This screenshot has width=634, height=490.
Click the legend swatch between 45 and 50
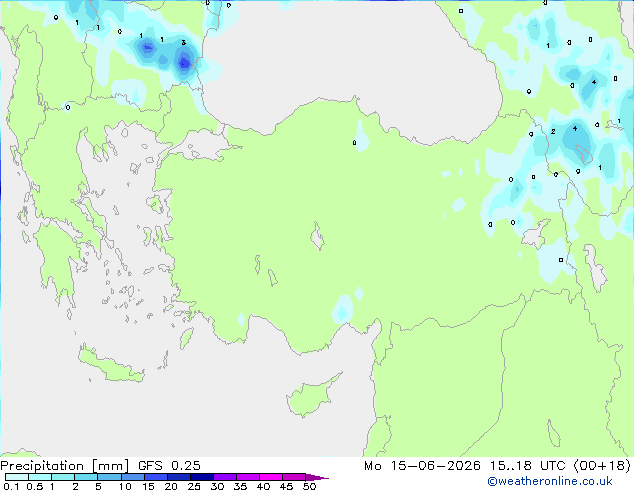294,477
